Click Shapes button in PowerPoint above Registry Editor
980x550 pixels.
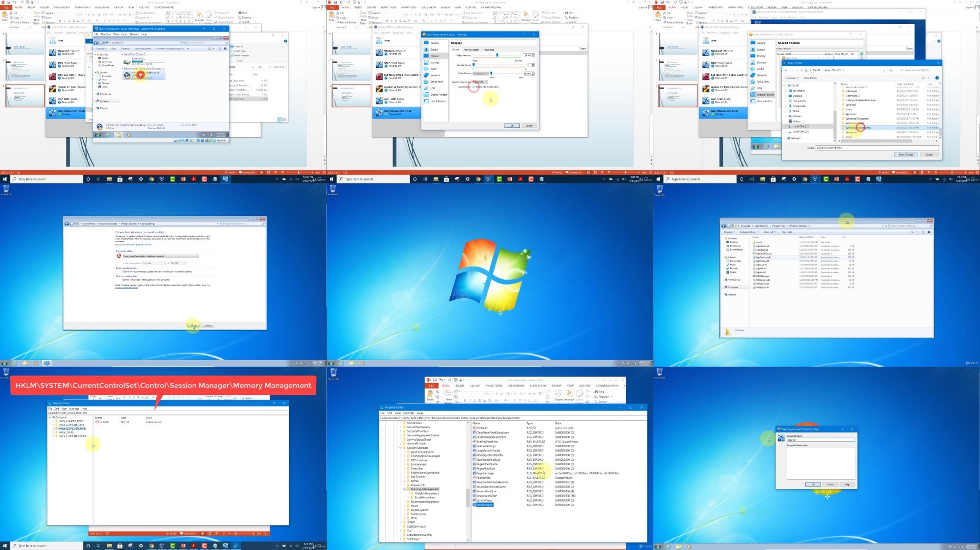coord(559,395)
